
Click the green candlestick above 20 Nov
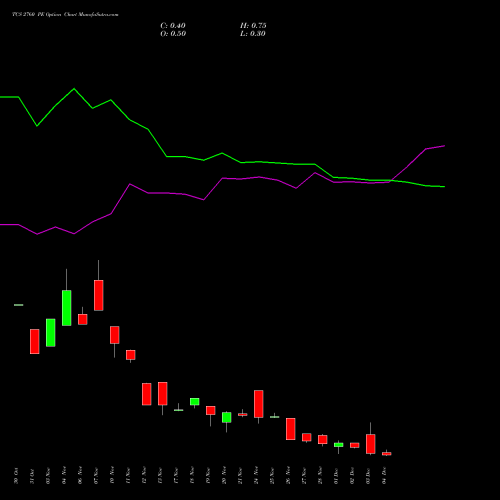227,417
